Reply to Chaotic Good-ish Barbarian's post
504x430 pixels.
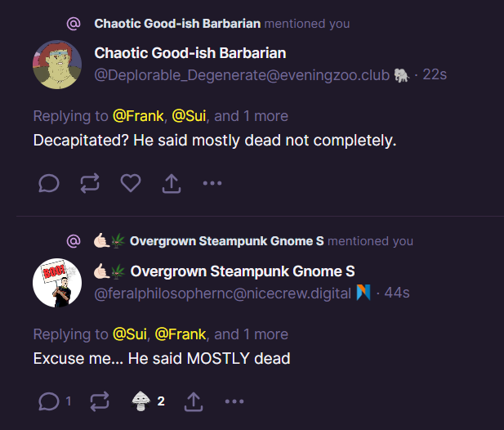click(49, 183)
